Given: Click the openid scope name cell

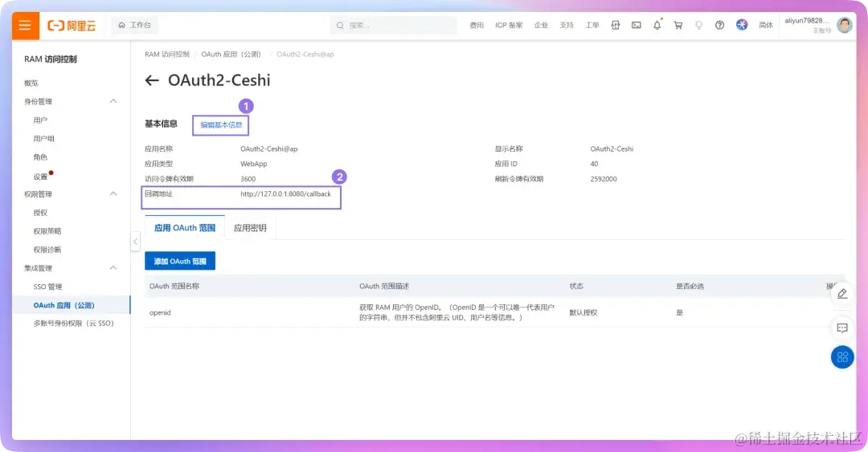Looking at the screenshot, I should (160, 312).
